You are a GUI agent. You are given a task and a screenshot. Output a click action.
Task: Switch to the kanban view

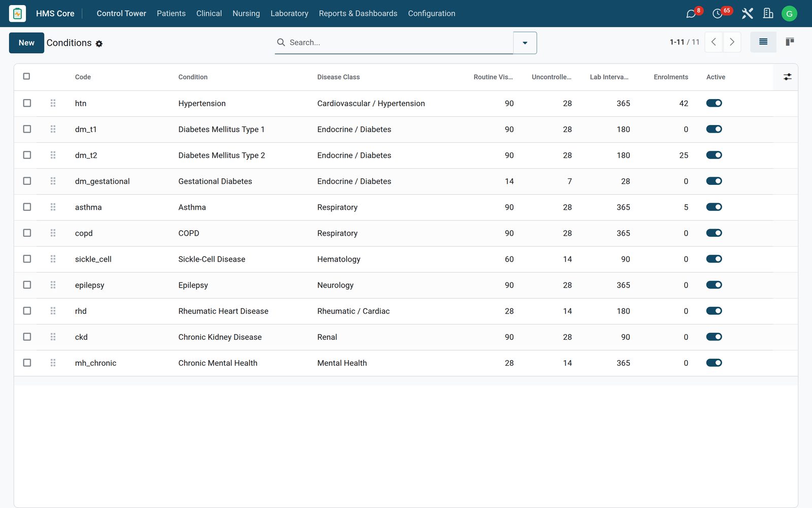pyautogui.click(x=790, y=42)
